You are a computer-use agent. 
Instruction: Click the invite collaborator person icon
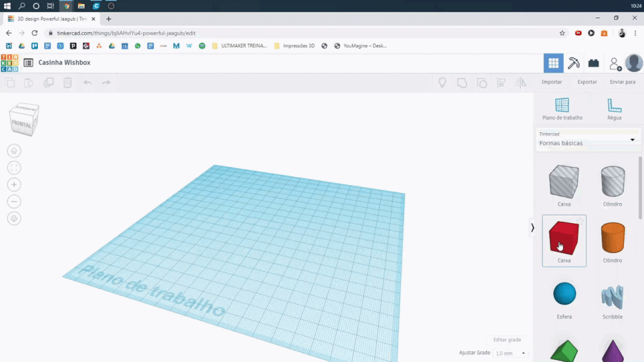(x=615, y=64)
